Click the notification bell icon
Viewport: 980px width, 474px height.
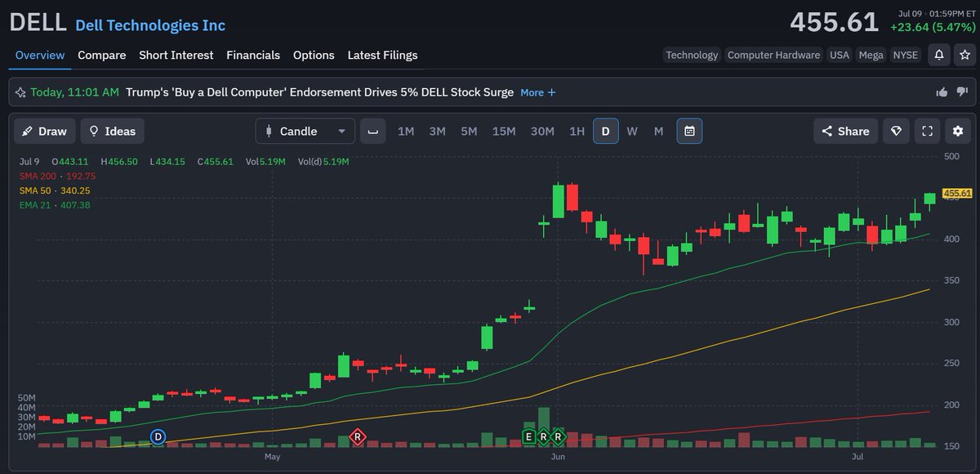point(939,55)
